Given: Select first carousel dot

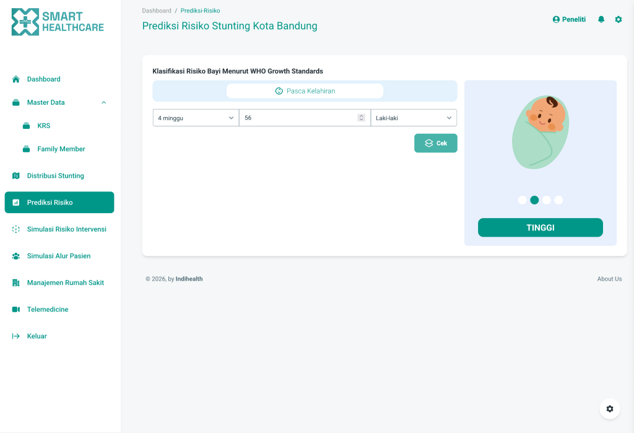Looking at the screenshot, I should coord(522,200).
